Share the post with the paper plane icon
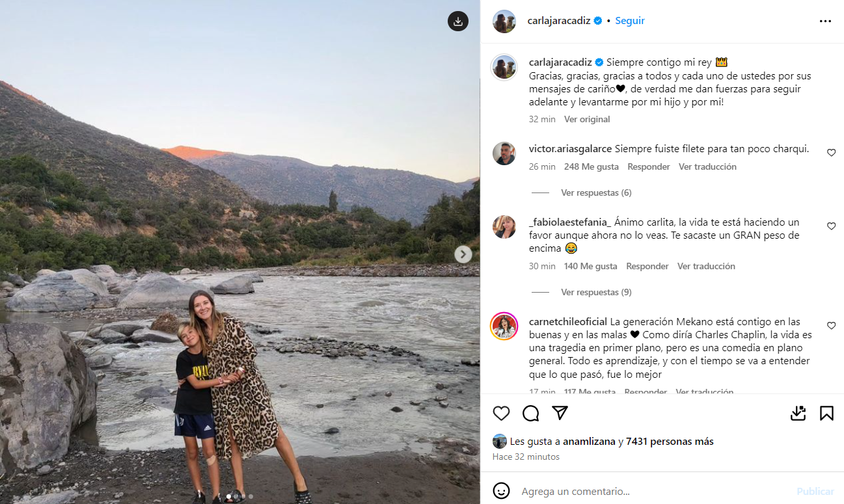844x504 pixels. [560, 413]
